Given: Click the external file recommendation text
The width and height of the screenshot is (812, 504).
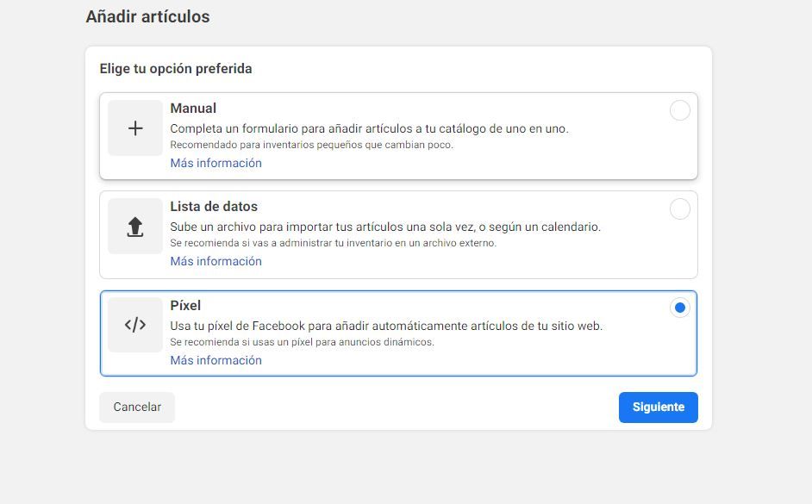Looking at the screenshot, I should point(333,243).
